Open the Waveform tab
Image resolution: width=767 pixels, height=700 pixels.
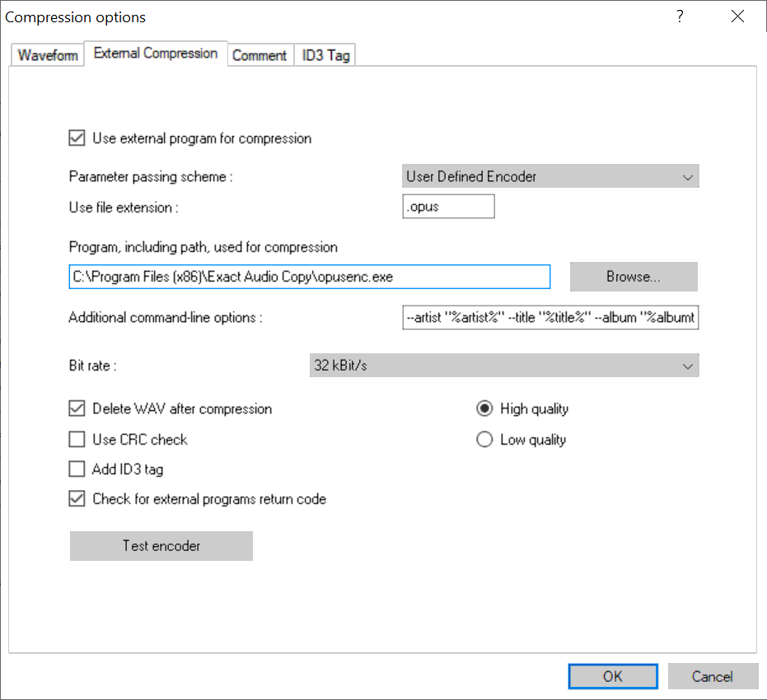(x=48, y=55)
